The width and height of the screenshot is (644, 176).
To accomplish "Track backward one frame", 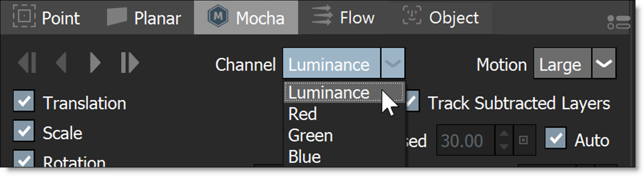I will tap(61, 63).
